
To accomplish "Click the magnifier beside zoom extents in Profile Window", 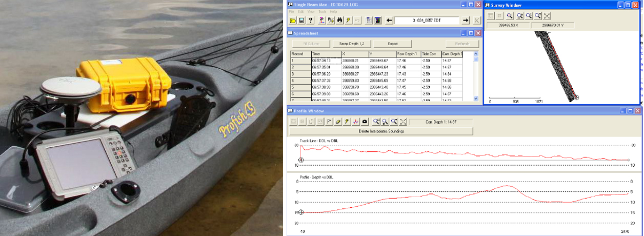I will click(x=394, y=122).
